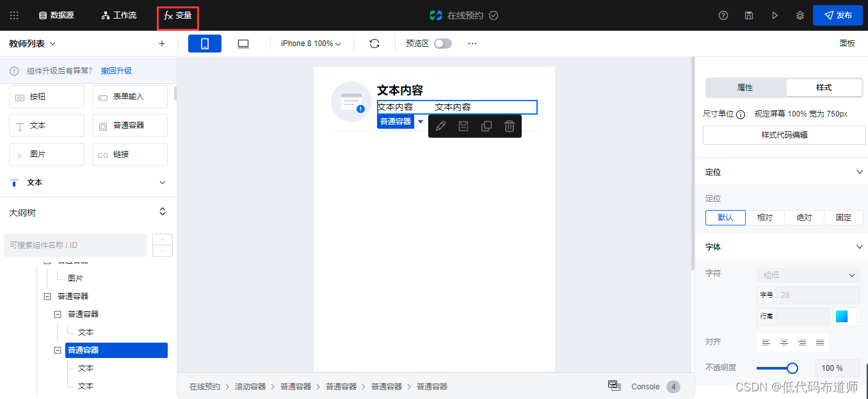The height and width of the screenshot is (399, 868).
Task: Open the more options ellipsis menu
Action: pos(472,44)
